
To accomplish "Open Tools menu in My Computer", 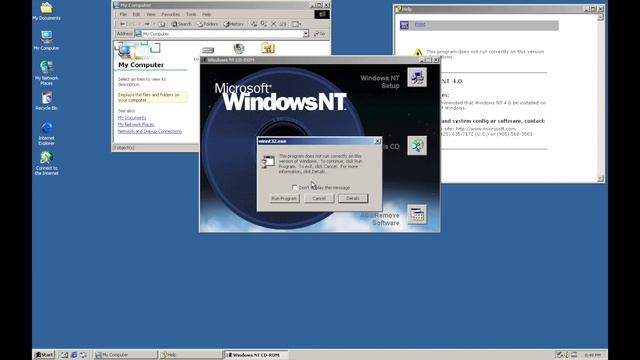I will [191, 14].
